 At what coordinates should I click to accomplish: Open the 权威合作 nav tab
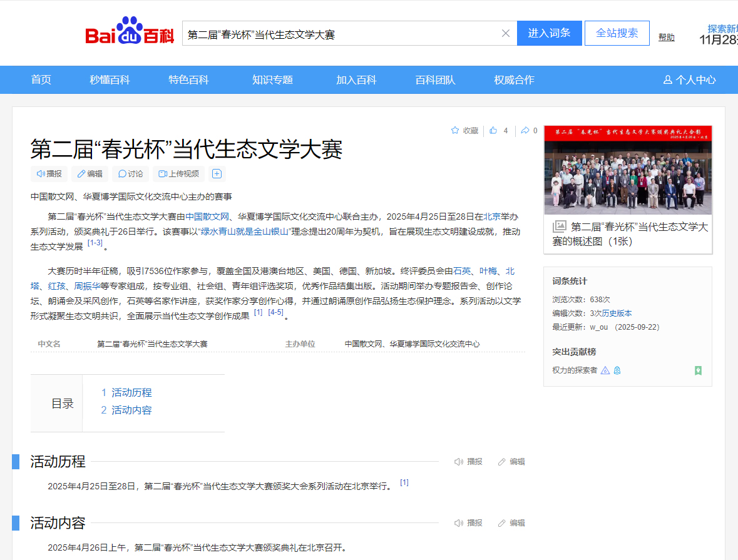point(515,80)
